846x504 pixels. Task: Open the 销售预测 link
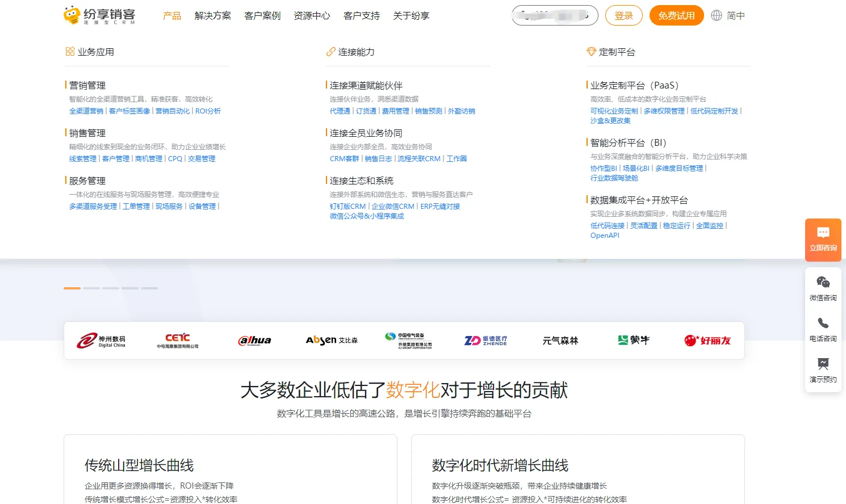click(x=429, y=111)
